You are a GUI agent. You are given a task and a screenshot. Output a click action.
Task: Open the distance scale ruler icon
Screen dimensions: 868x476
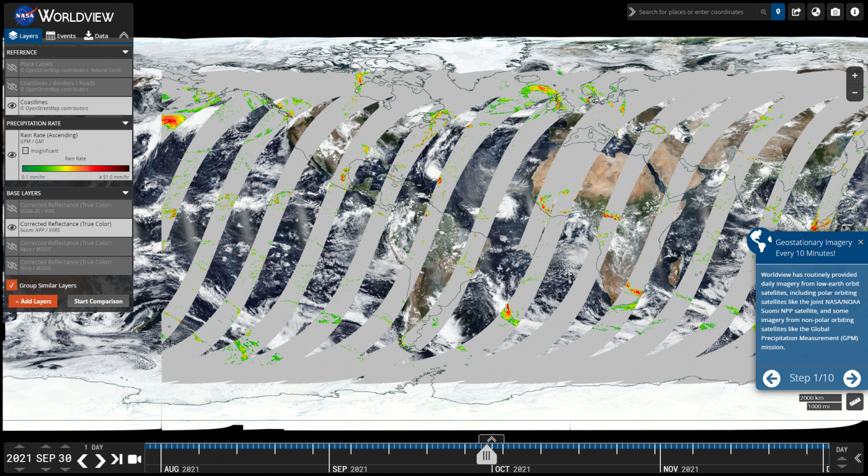pyautogui.click(x=854, y=402)
